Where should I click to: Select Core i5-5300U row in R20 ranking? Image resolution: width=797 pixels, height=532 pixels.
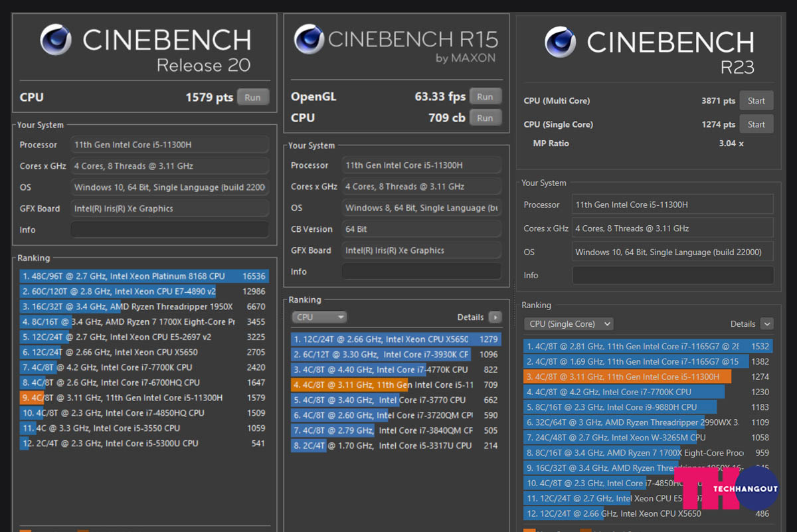point(144,444)
